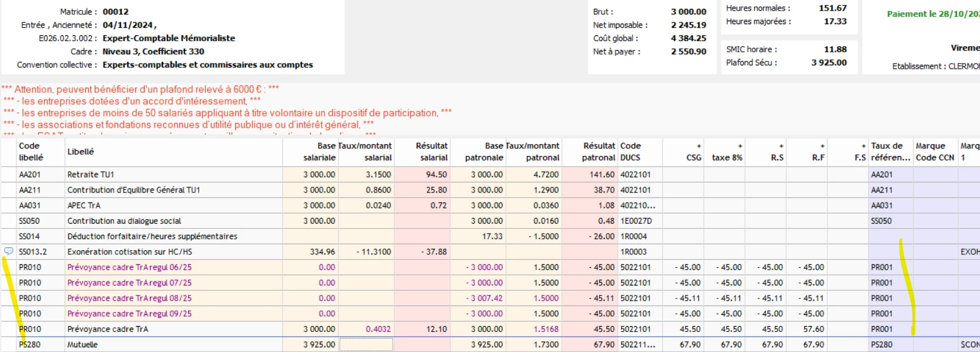980x352 pixels.
Task: Click Exonération cotisation sur HC/HS label
Action: (x=129, y=251)
